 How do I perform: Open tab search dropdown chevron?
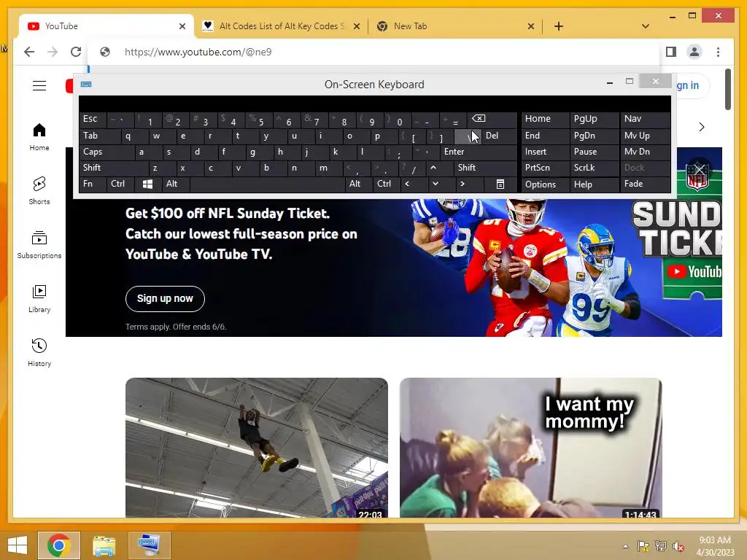646,26
